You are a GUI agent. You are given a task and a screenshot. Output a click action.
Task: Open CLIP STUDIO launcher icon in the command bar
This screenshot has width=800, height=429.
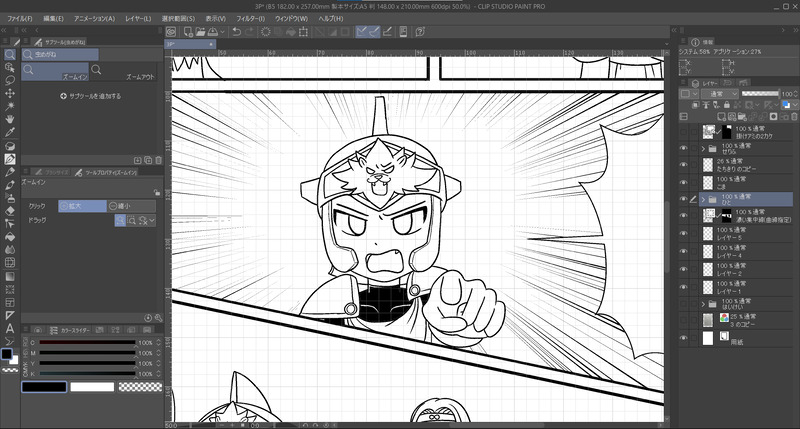point(171,32)
